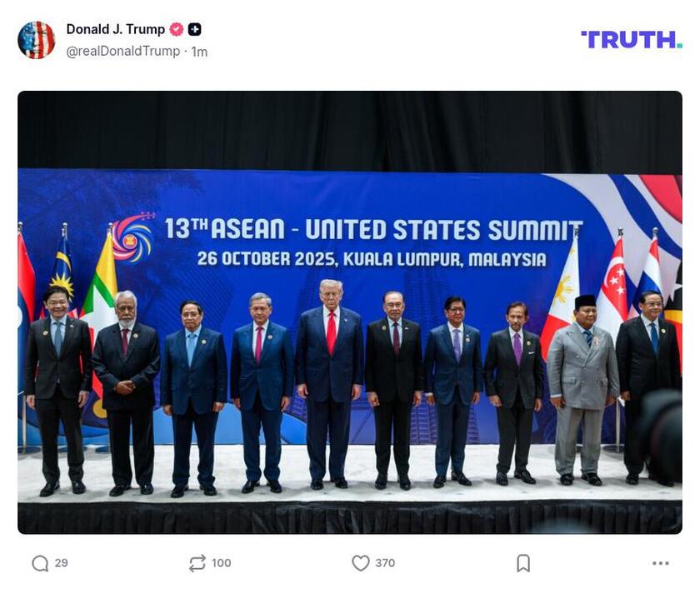This screenshot has width=700, height=598.
Task: Click the TRUTH logo in the top corner
Action: (x=629, y=37)
